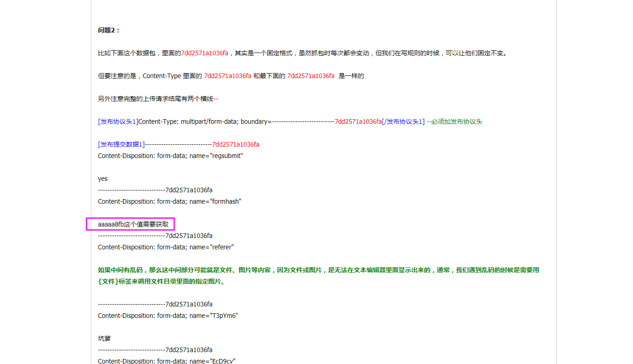Click the dashed boundary line above formhash

point(155,190)
